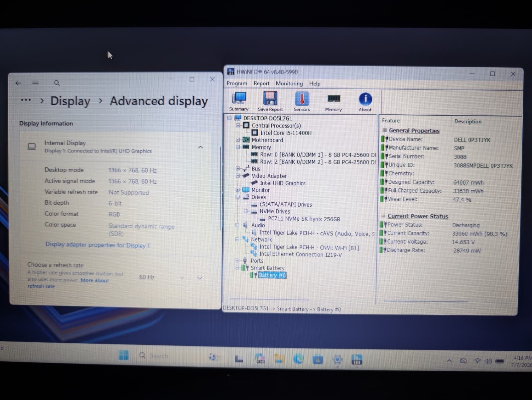Show hidden tray icons chevron
Screen dimensions: 532x400
click(449, 360)
